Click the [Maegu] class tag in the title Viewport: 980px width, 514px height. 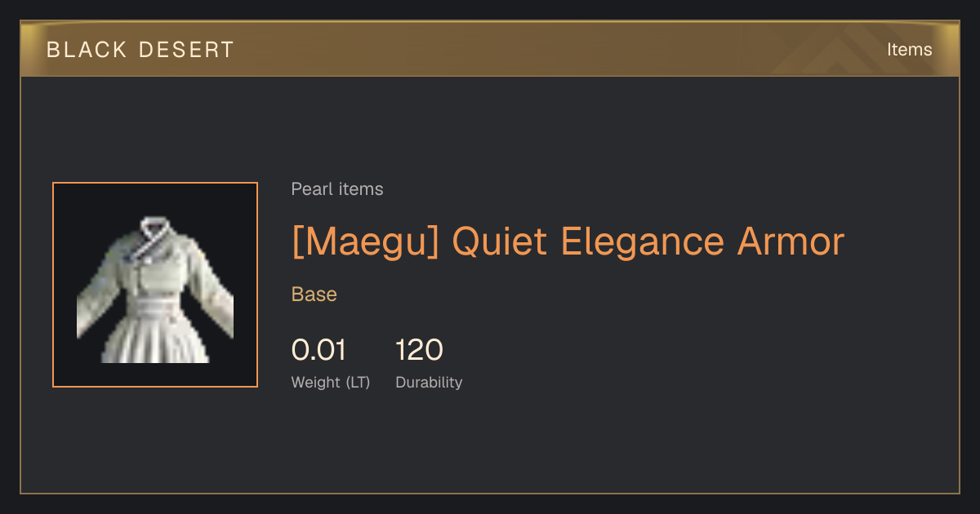[365, 241]
